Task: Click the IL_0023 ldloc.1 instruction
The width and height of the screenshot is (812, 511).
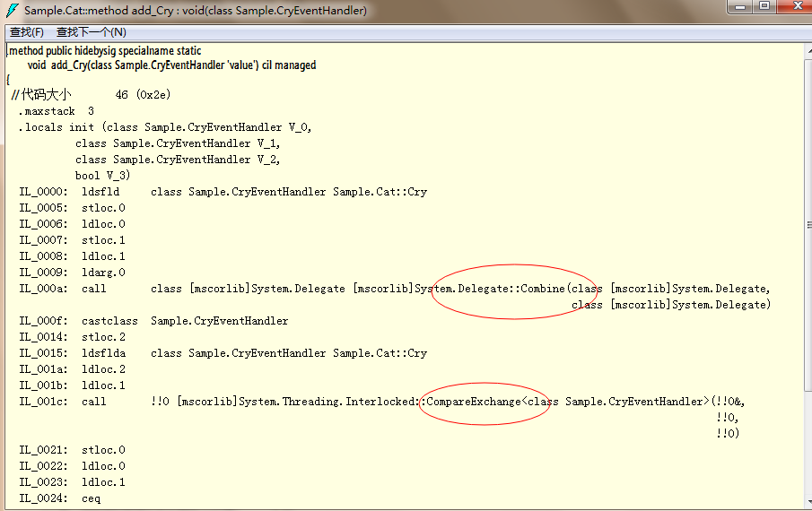Action: (73, 482)
